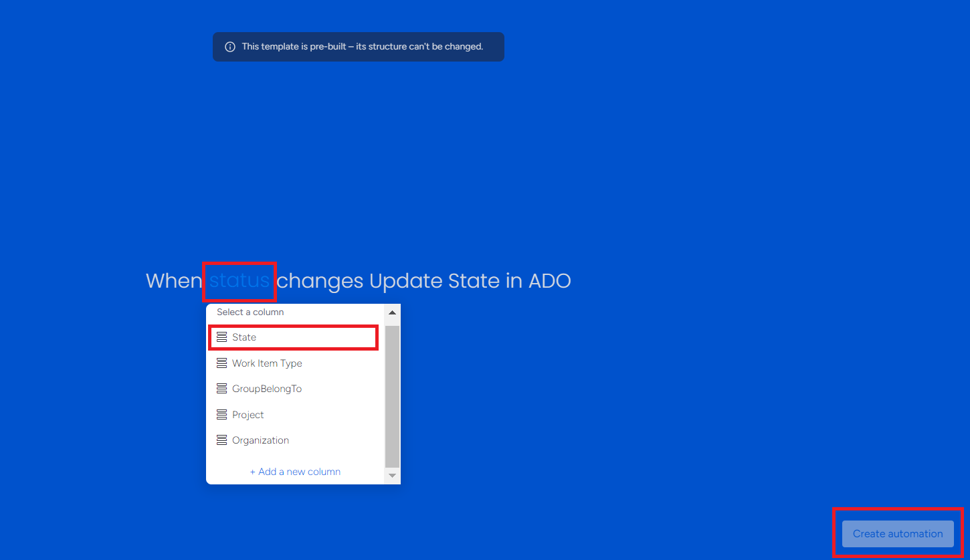Click the column icon beside GroupBelongTo

(221, 389)
